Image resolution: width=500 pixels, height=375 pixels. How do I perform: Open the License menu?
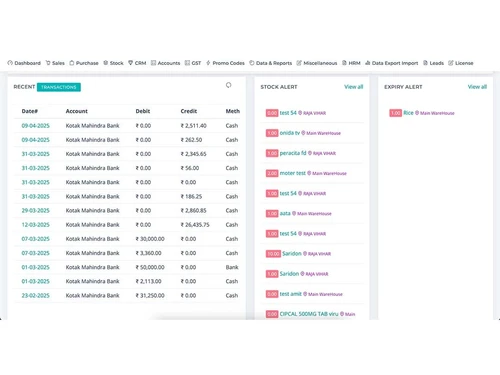pyautogui.click(x=461, y=63)
